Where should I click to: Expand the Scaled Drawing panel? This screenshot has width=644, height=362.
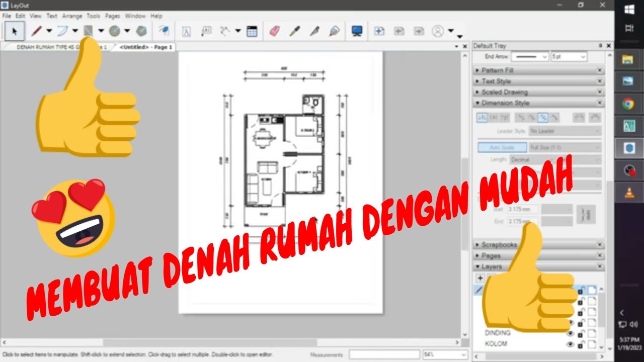coord(538,92)
